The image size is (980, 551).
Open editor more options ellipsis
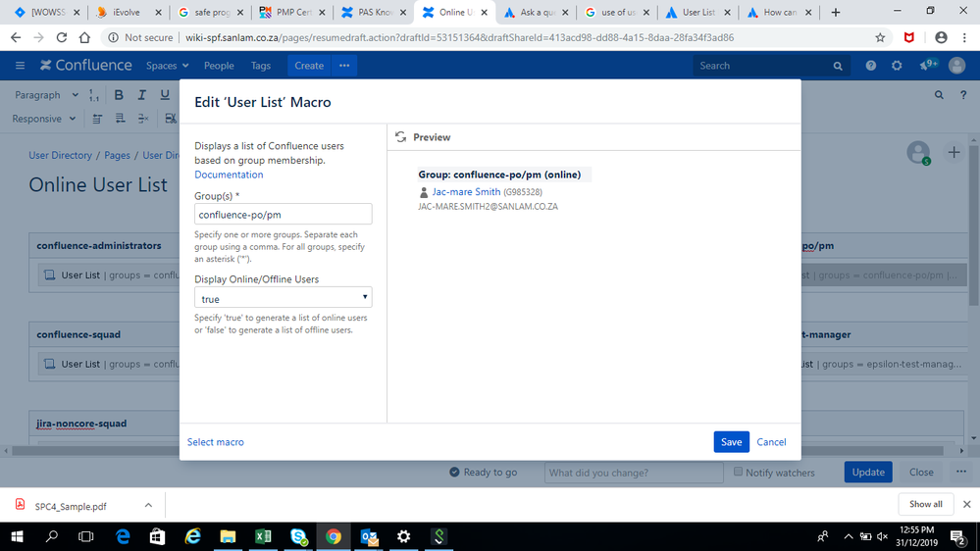[x=961, y=472]
